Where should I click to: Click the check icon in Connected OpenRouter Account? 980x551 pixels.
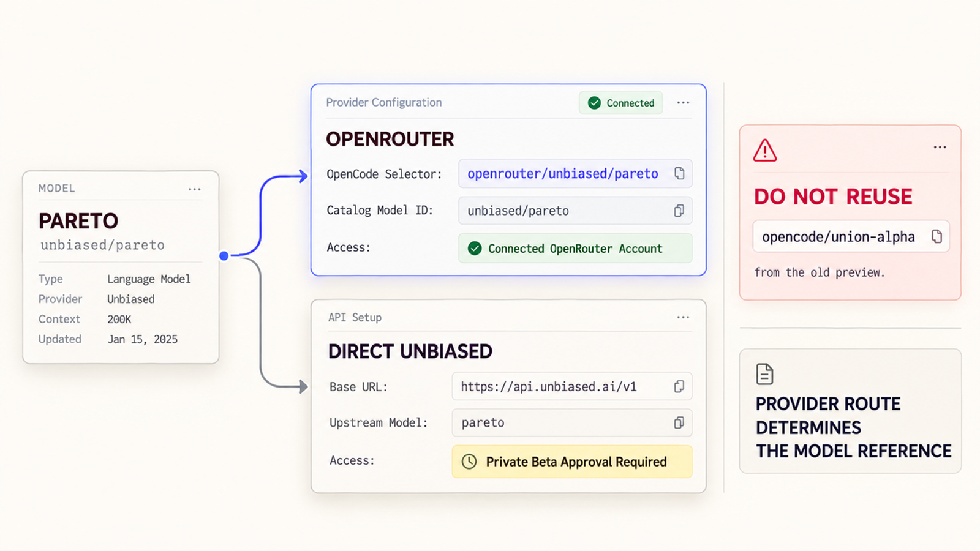tap(475, 249)
